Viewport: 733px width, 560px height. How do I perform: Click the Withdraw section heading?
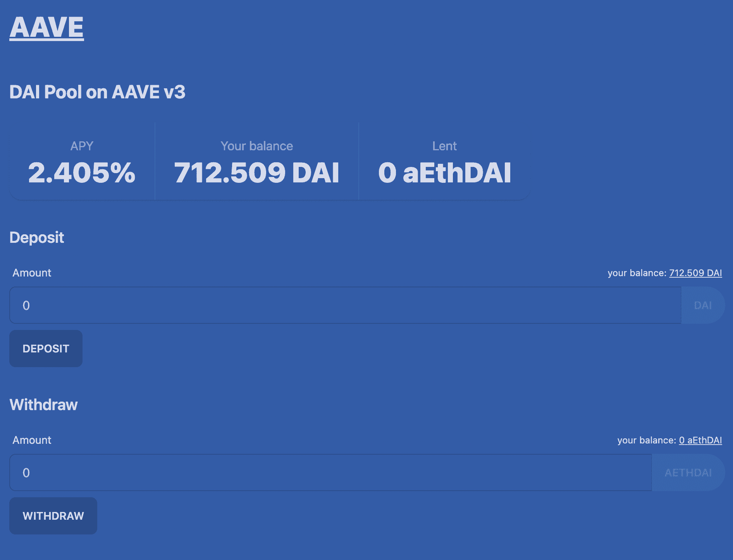[x=43, y=405]
